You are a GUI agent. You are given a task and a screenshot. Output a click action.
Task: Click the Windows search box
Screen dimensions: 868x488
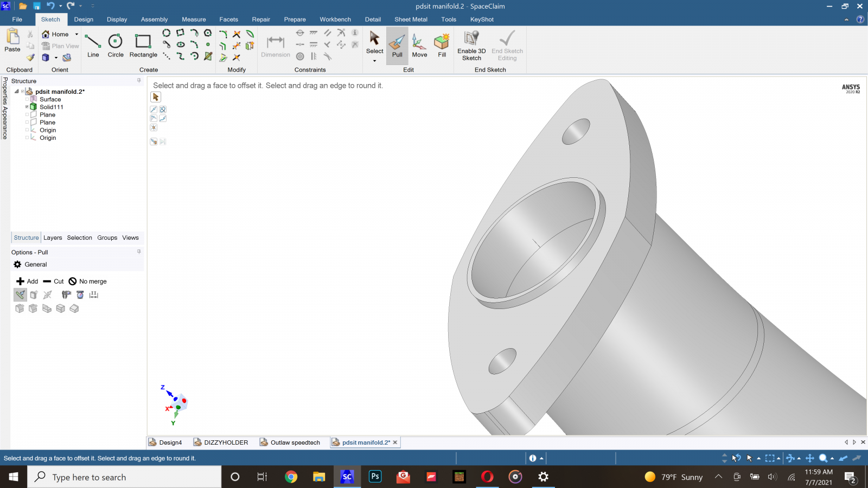[124, 477]
